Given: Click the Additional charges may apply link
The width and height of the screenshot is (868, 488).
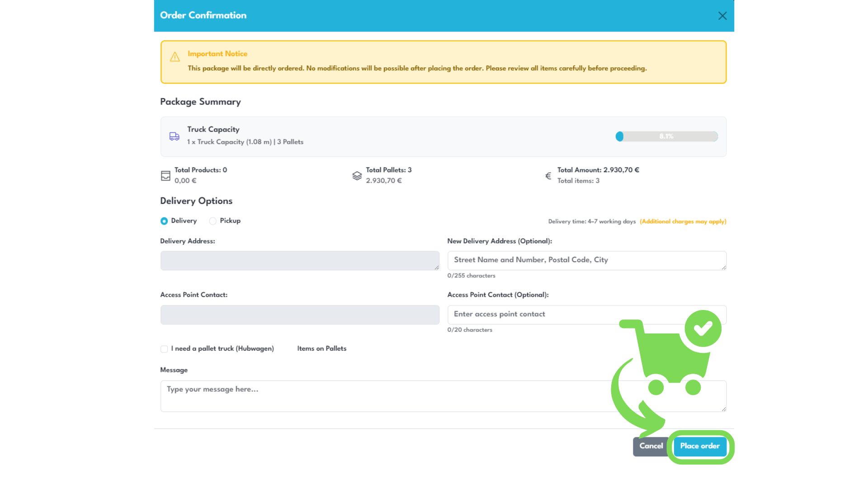Looking at the screenshot, I should (x=683, y=221).
